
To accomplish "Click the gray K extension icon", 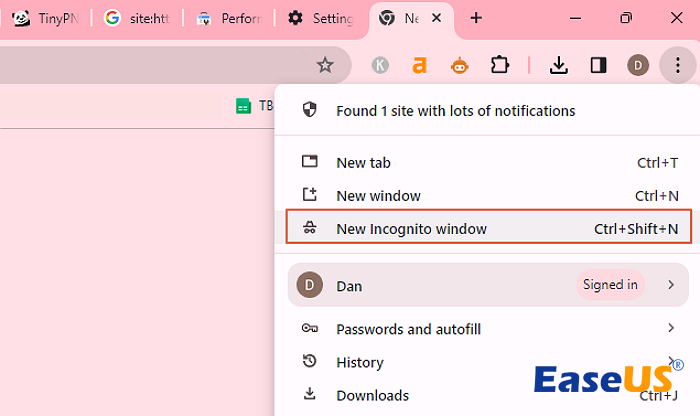I will 381,65.
